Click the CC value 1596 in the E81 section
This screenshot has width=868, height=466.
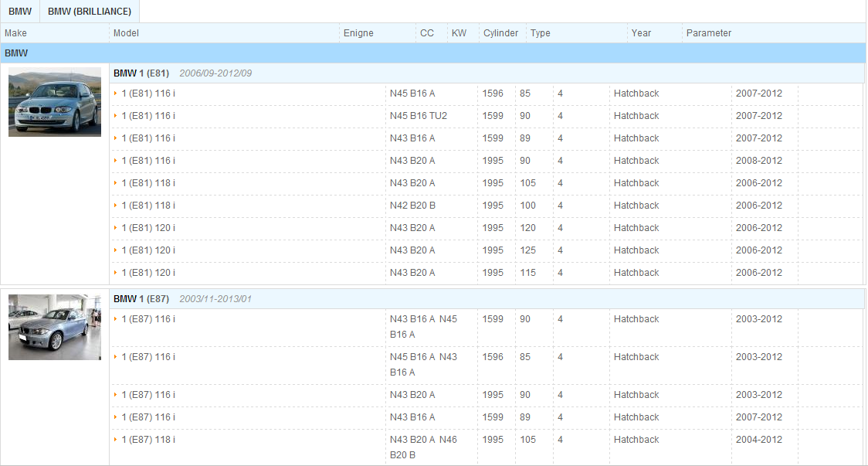coord(493,93)
